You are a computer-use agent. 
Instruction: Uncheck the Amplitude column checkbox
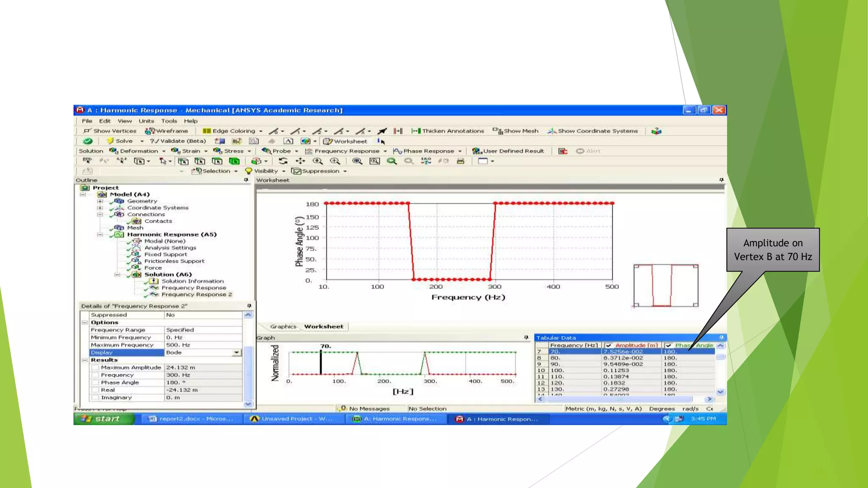pos(609,346)
